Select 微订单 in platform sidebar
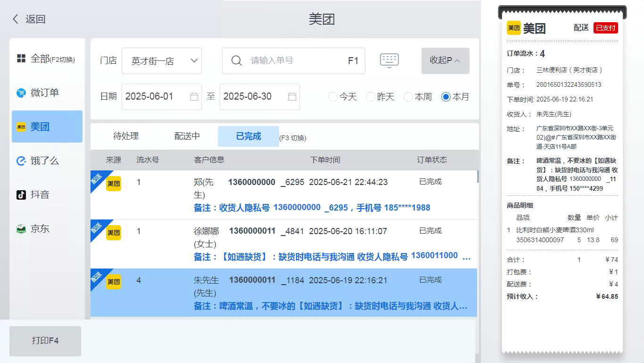Image resolution: width=644 pixels, height=363 pixels. pos(47,93)
